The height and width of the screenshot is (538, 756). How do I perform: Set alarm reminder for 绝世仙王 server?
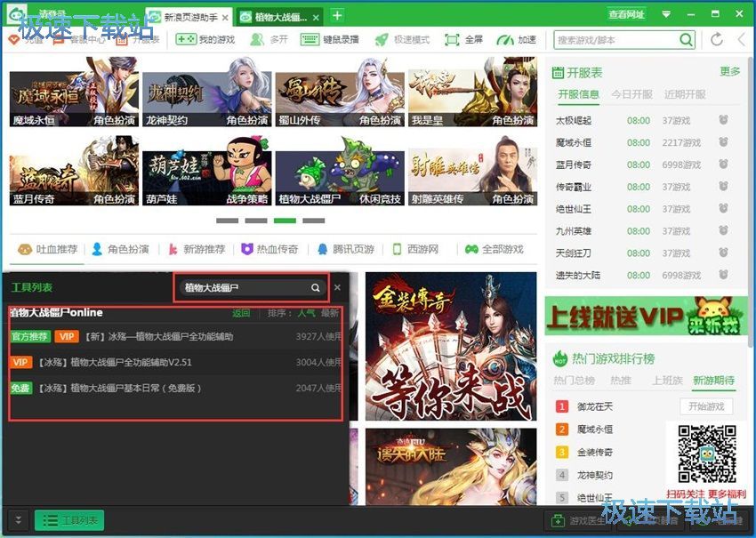coord(723,209)
